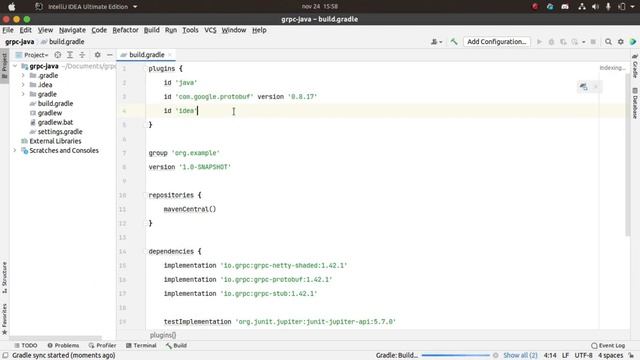
Task: Open the VCS menu
Action: 210,30
